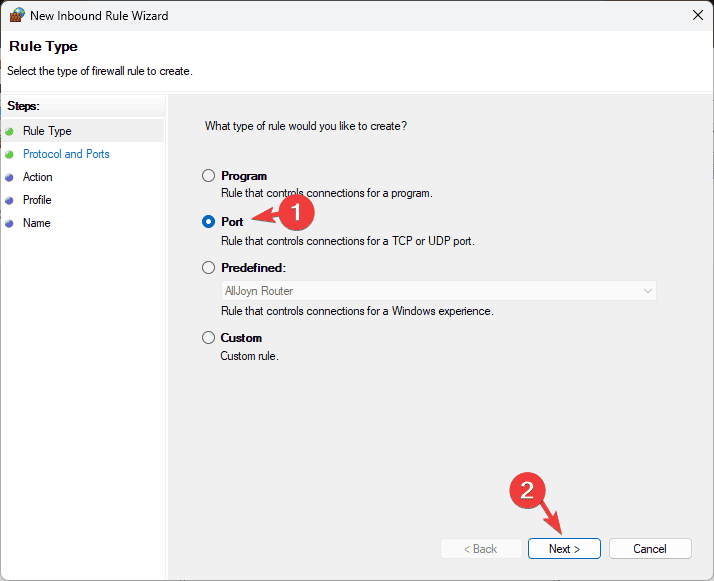Click the Next > button
The height and width of the screenshot is (581, 714).
coord(564,549)
